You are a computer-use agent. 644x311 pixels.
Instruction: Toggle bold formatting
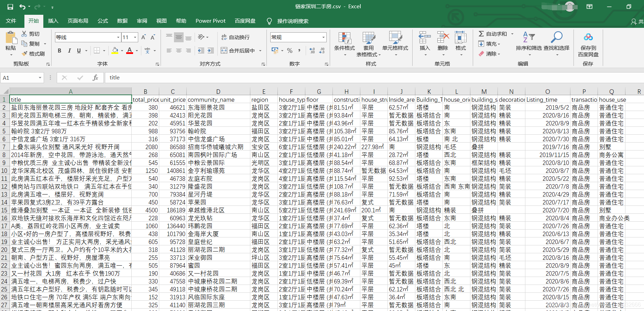(x=59, y=51)
